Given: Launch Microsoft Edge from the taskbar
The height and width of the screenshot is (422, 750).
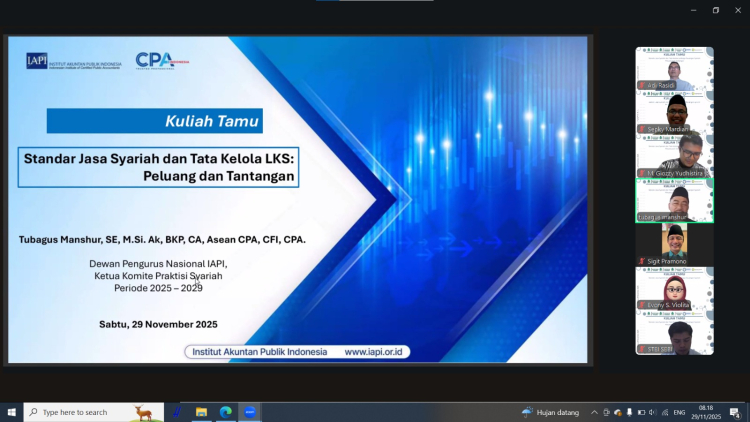Looking at the screenshot, I should [x=225, y=412].
